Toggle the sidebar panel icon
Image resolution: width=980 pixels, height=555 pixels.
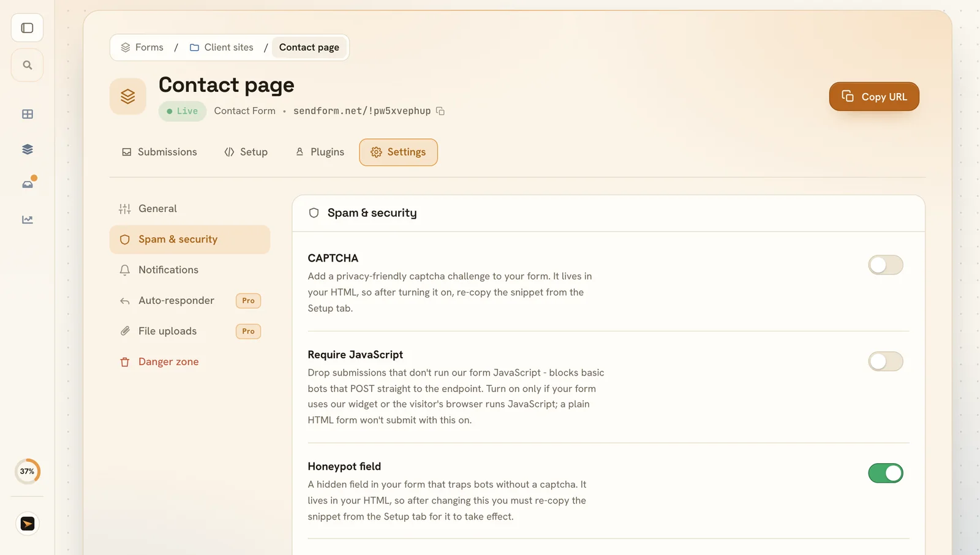tap(27, 28)
